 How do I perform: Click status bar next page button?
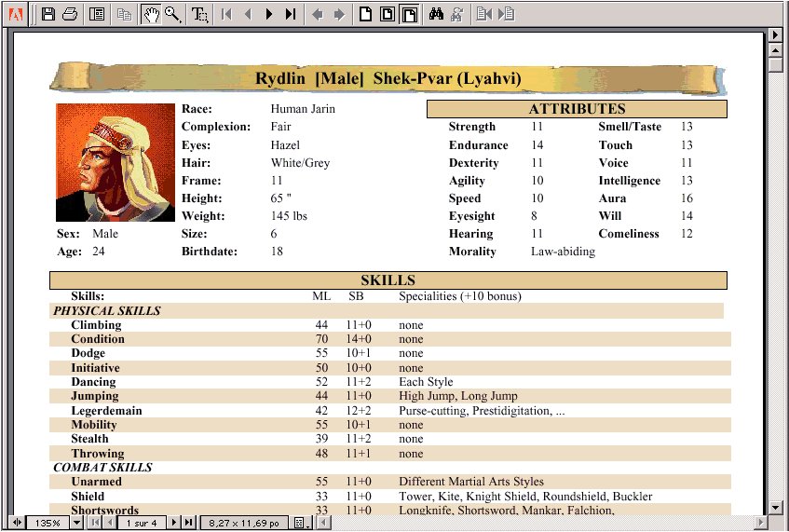(174, 523)
